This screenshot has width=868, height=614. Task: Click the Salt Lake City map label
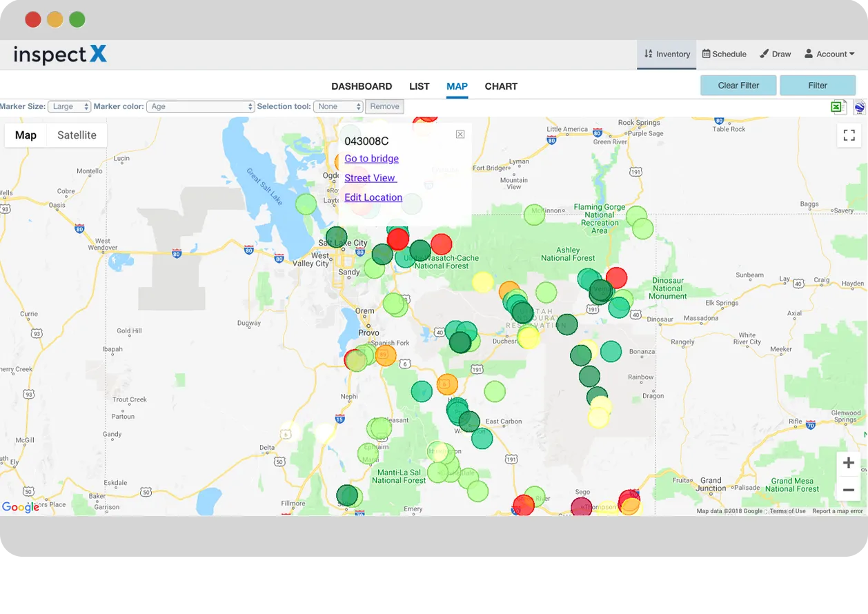tap(342, 243)
